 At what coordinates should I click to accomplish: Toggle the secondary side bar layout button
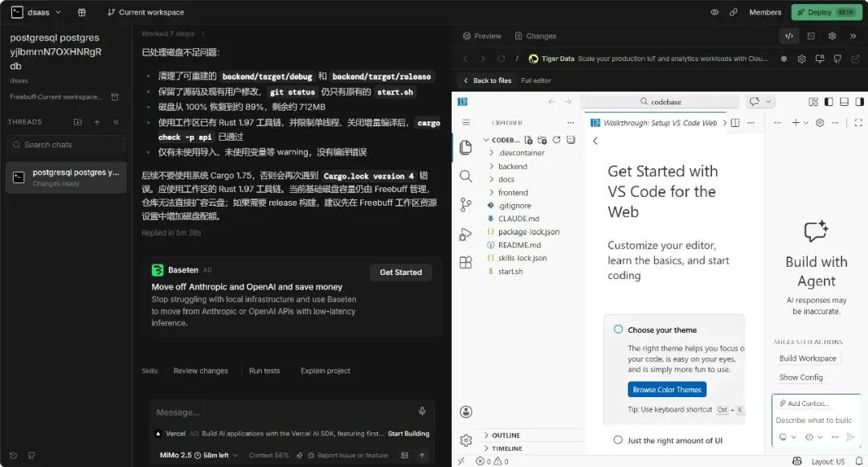coord(859,102)
